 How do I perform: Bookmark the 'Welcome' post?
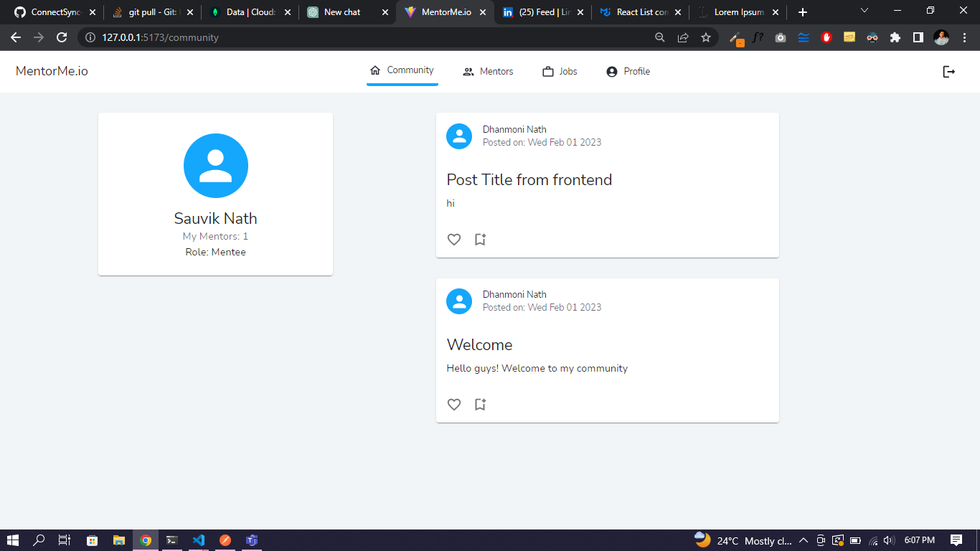(480, 404)
